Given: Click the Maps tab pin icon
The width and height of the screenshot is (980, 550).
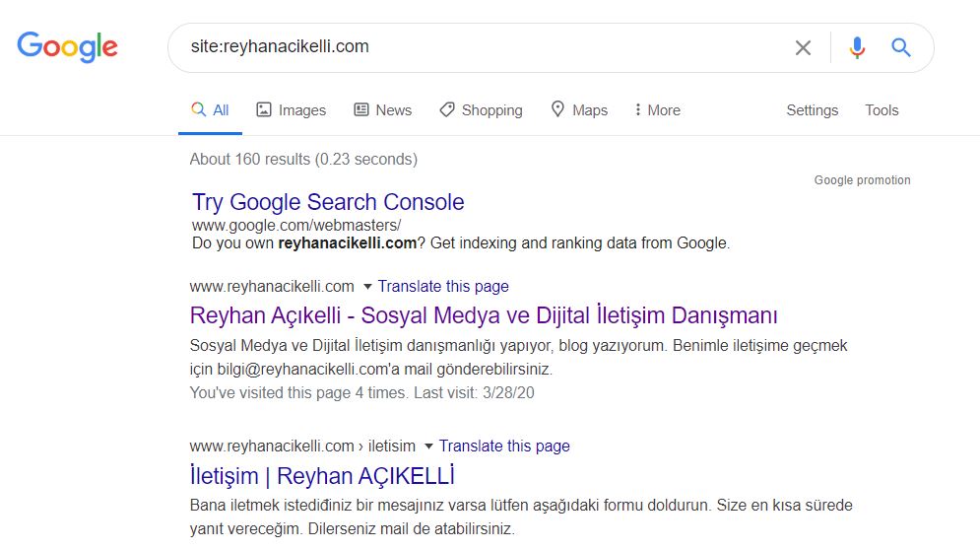Looking at the screenshot, I should point(557,108).
